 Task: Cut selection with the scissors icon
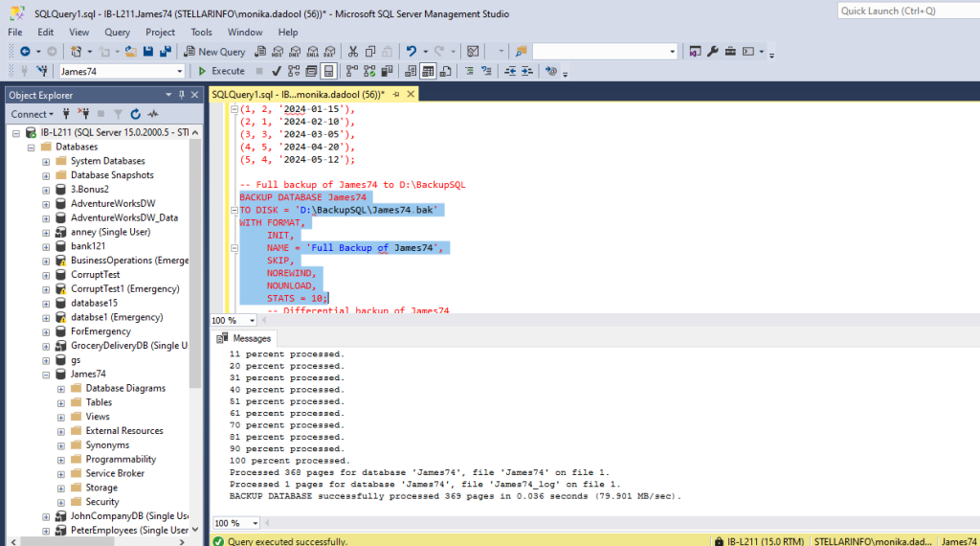point(353,52)
